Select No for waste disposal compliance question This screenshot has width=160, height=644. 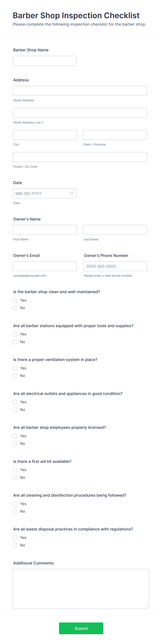(15, 545)
